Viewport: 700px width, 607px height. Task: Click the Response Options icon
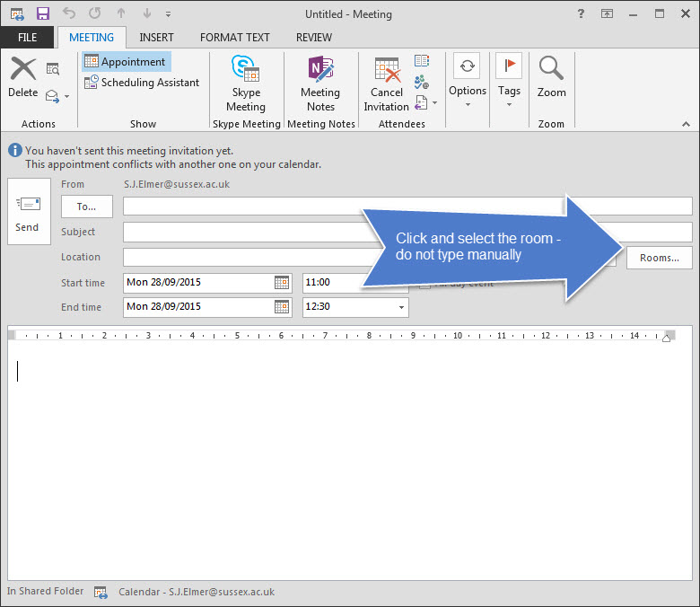click(x=421, y=102)
